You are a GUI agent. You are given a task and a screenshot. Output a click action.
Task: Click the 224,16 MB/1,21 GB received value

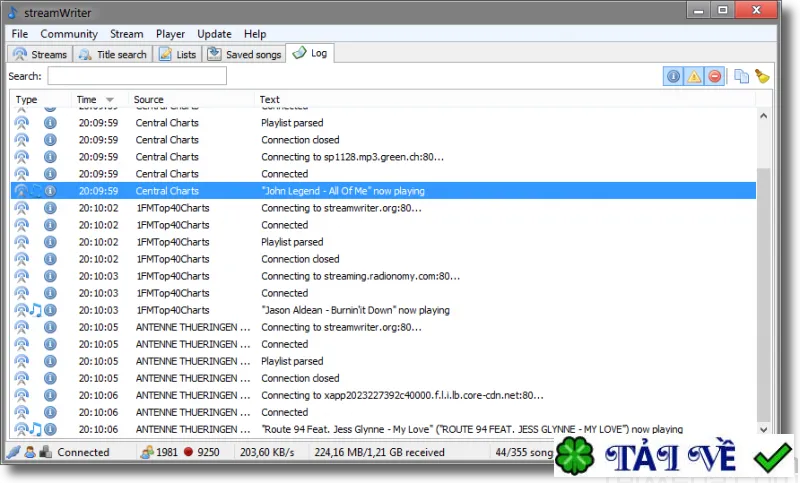379,452
